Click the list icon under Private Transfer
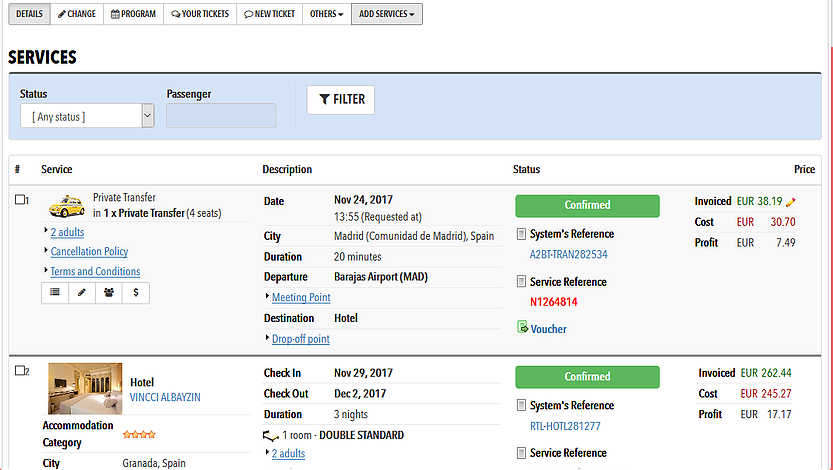The width and height of the screenshot is (833, 470). [55, 293]
